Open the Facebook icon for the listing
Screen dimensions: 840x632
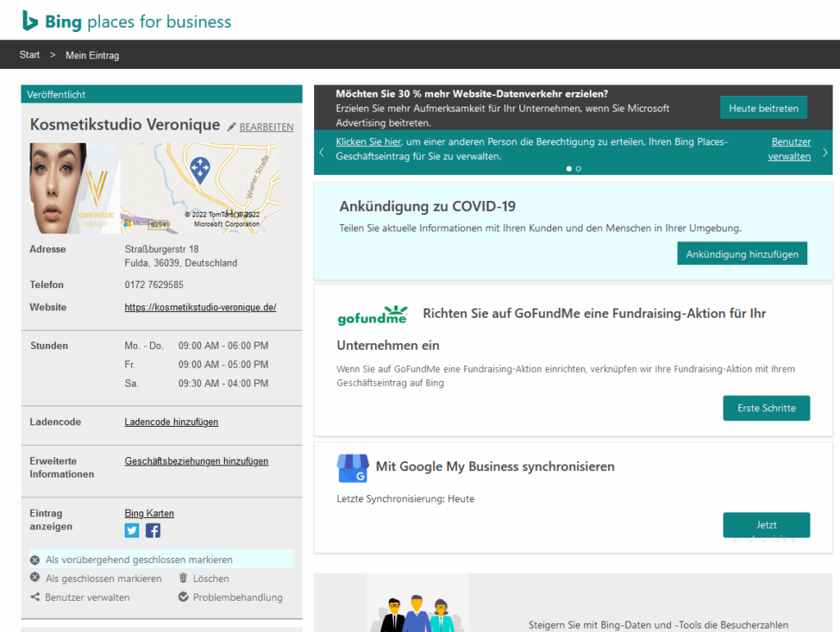152,530
